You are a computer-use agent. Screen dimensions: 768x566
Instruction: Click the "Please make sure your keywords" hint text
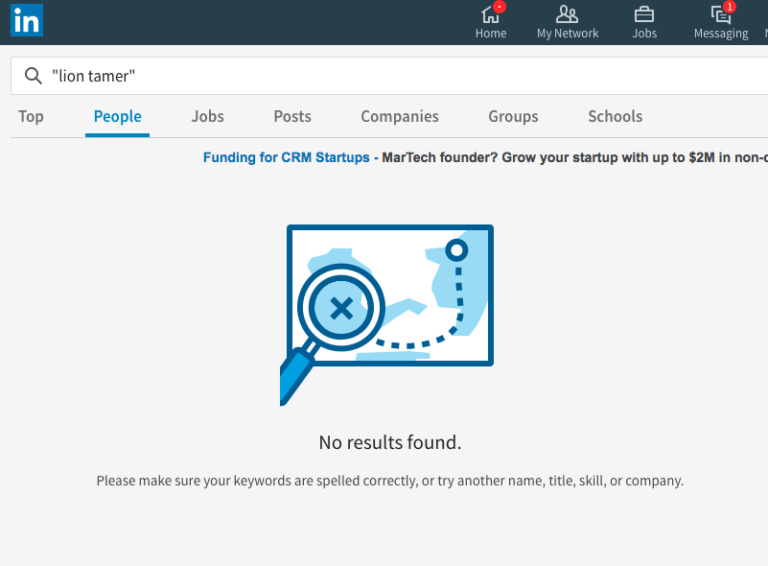(390, 481)
